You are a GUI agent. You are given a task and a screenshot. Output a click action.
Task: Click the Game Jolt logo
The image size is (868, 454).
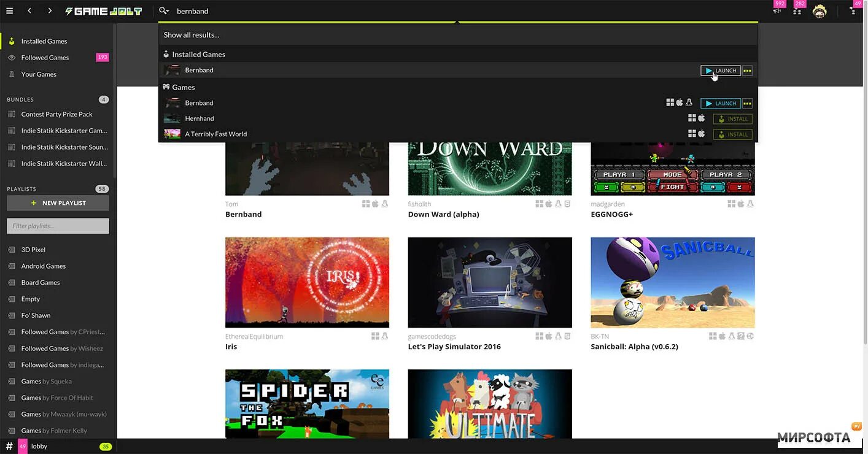click(103, 11)
